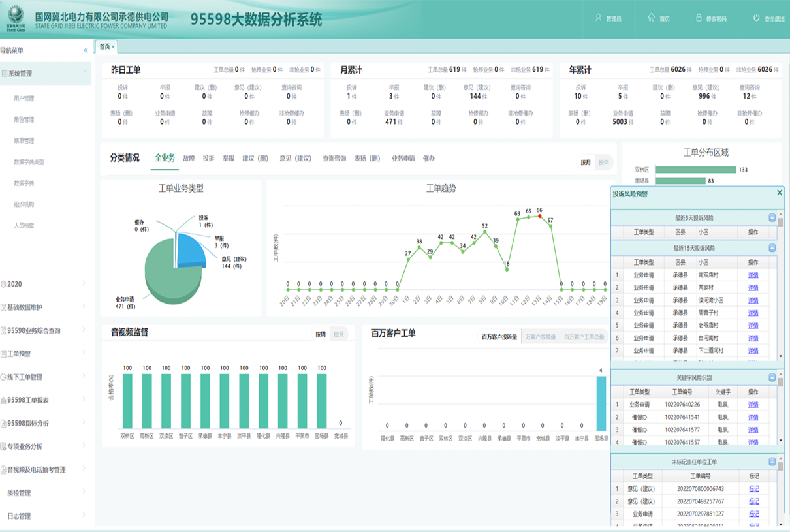Screen dimensions: 790x532
Task: Collapse the 未标记责任单位工单 section
Action: click(x=772, y=462)
